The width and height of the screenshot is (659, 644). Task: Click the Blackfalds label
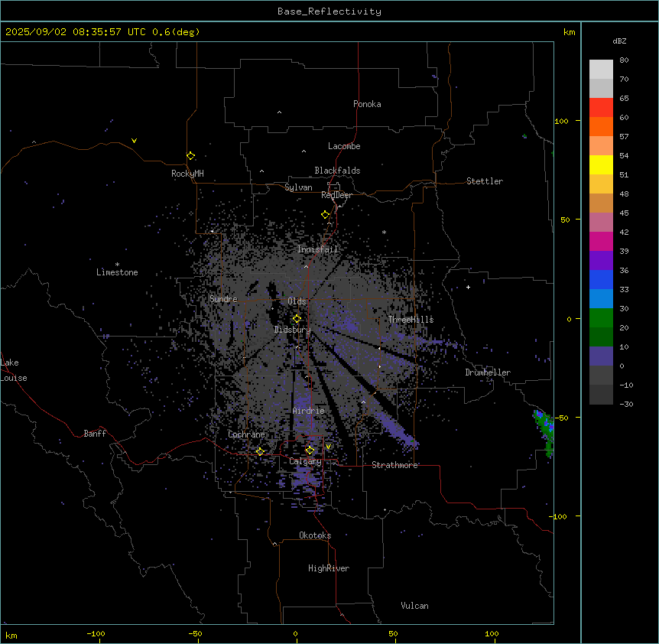click(337, 171)
